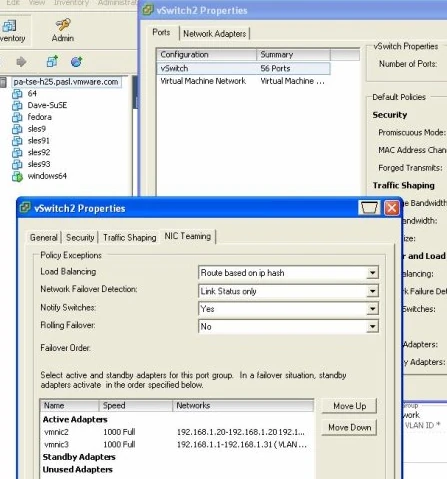Click the new virtual machine icon
The height and width of the screenshot is (479, 447).
52,61
